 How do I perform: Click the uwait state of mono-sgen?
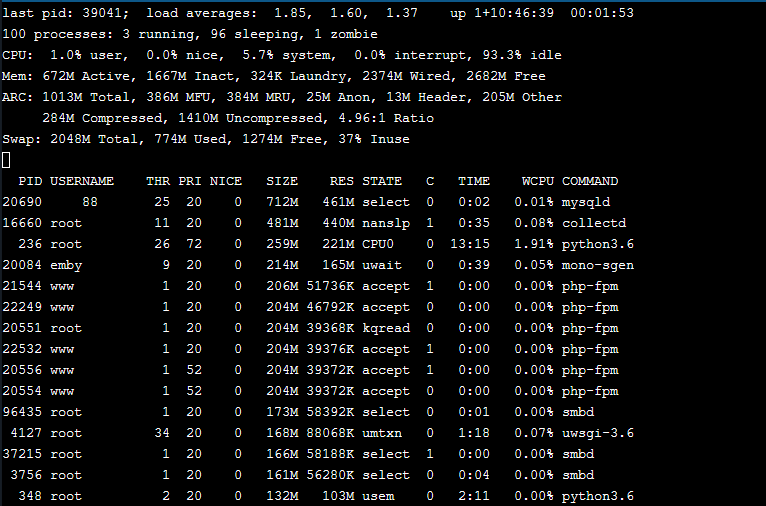point(382,265)
